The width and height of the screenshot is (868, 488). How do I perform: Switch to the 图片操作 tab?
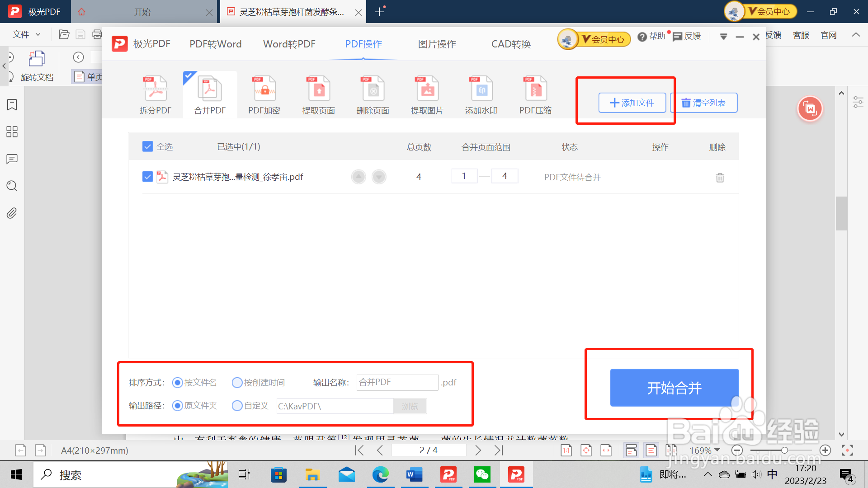click(437, 44)
